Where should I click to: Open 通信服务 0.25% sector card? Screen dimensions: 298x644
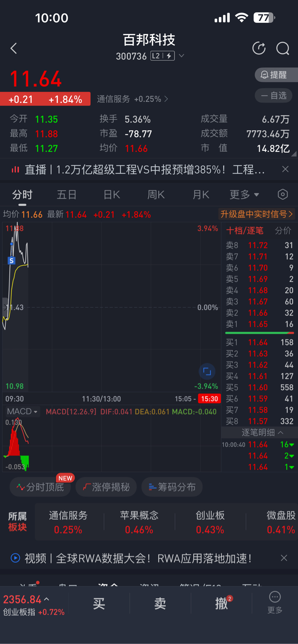point(68,522)
